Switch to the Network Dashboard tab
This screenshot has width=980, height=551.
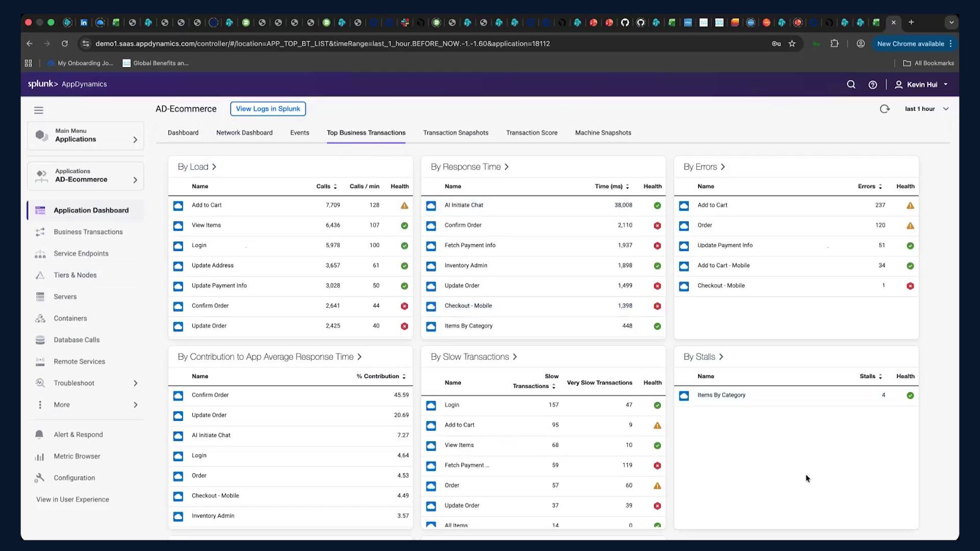click(x=244, y=133)
